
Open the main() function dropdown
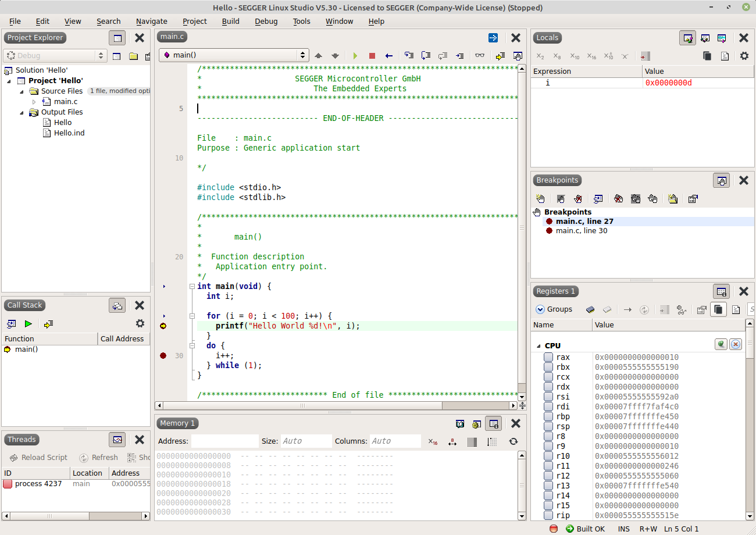(x=234, y=55)
